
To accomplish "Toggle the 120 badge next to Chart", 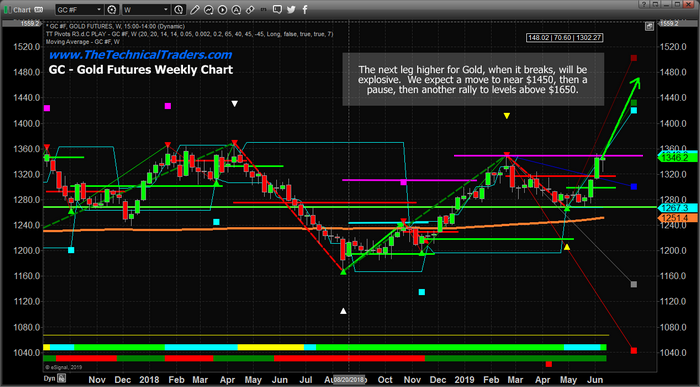I will pyautogui.click(x=39, y=9).
